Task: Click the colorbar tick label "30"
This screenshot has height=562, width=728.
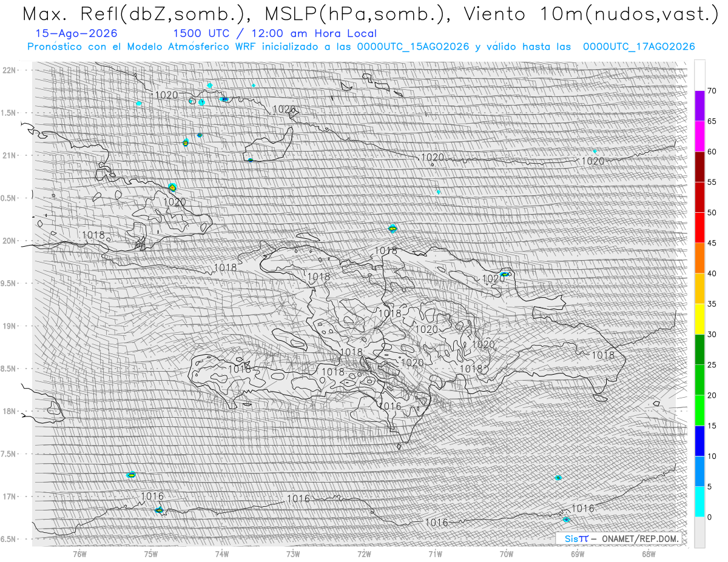Action: point(712,335)
